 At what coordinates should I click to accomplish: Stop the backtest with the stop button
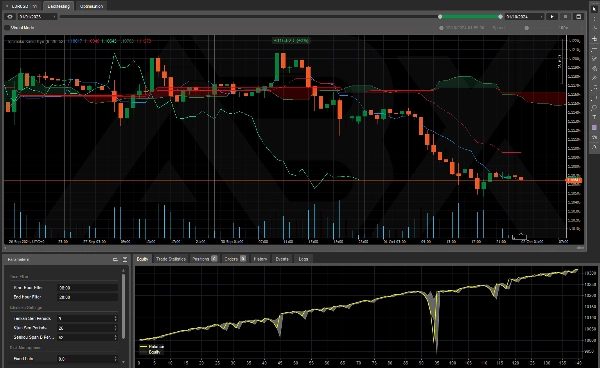[x=565, y=16]
